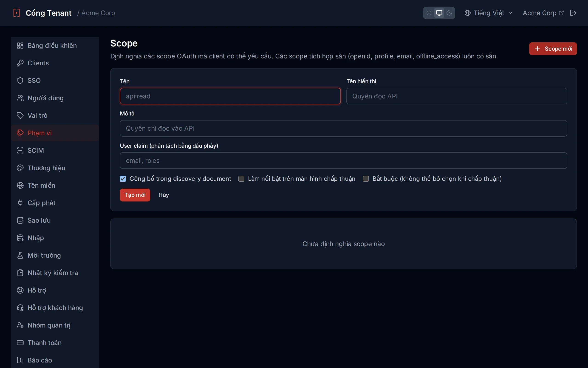The height and width of the screenshot is (368, 588).
Task: Focus the User claim input field
Action: click(343, 161)
